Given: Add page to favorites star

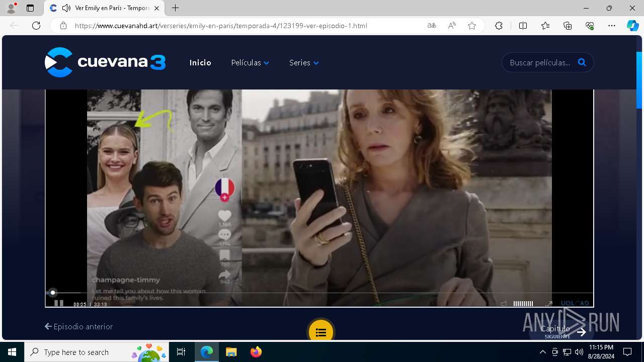Looking at the screenshot, I should [472, 26].
